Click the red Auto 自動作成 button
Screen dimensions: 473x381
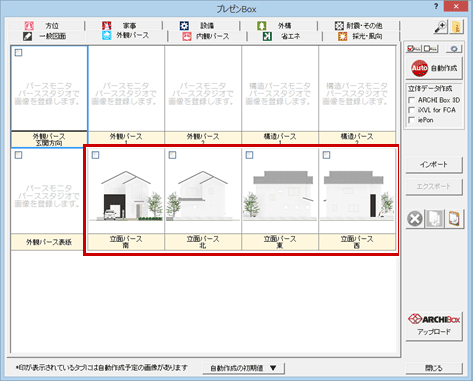[434, 68]
